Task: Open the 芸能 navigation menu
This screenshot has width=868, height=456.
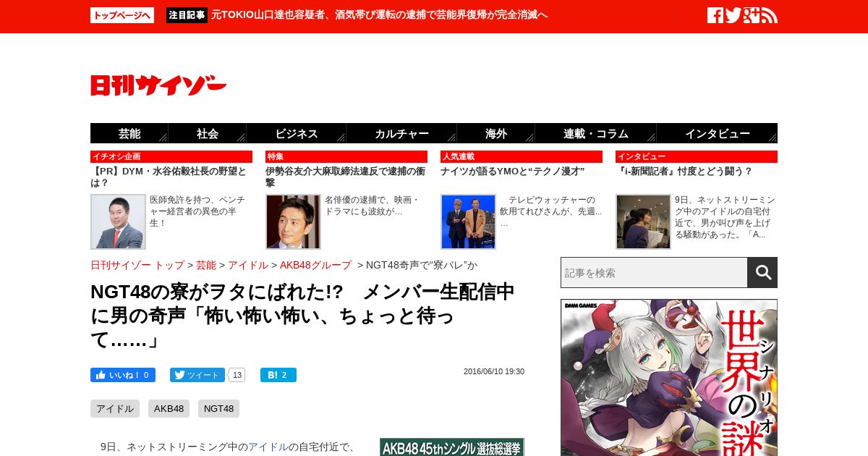Action: click(129, 133)
